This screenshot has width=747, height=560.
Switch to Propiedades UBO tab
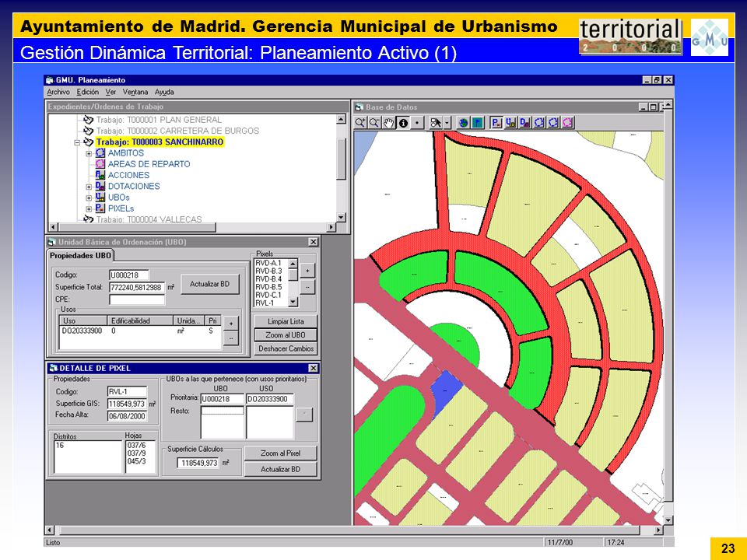(80, 256)
